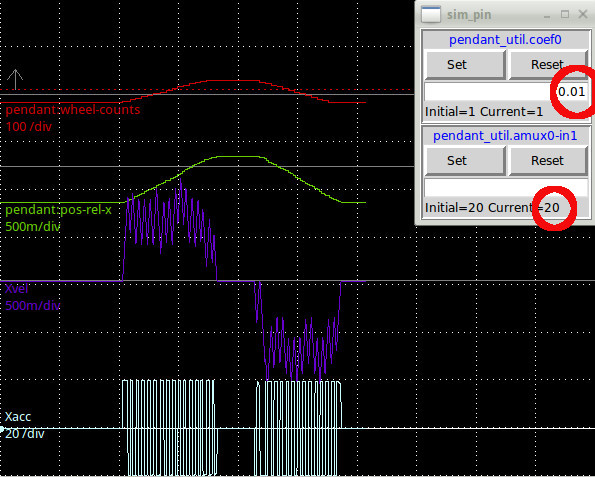Click the 20 /div scale under Xacc
Screen dimensions: 595x477
coord(25,433)
